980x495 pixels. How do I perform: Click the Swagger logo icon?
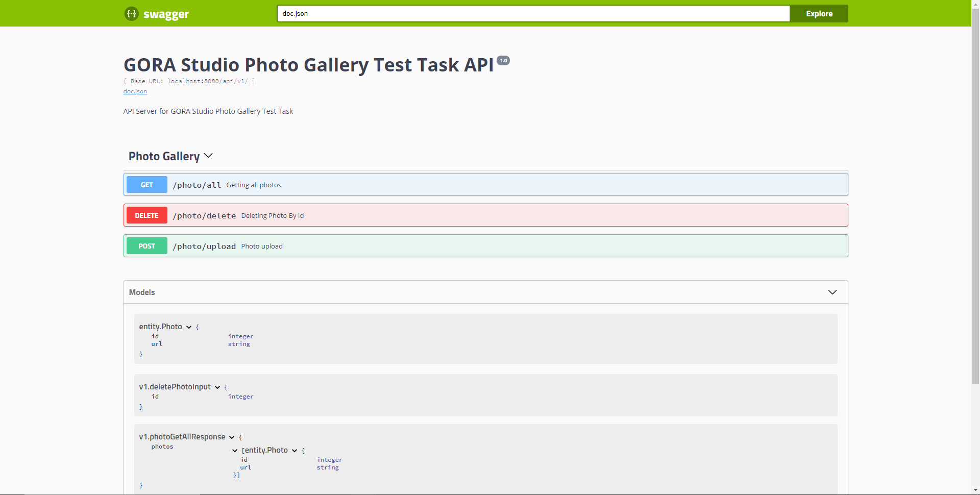coord(132,14)
